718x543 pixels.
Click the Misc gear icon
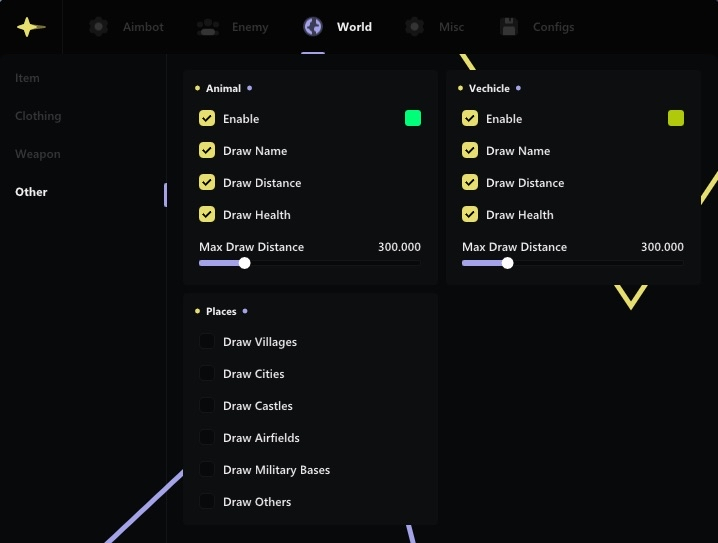[415, 27]
